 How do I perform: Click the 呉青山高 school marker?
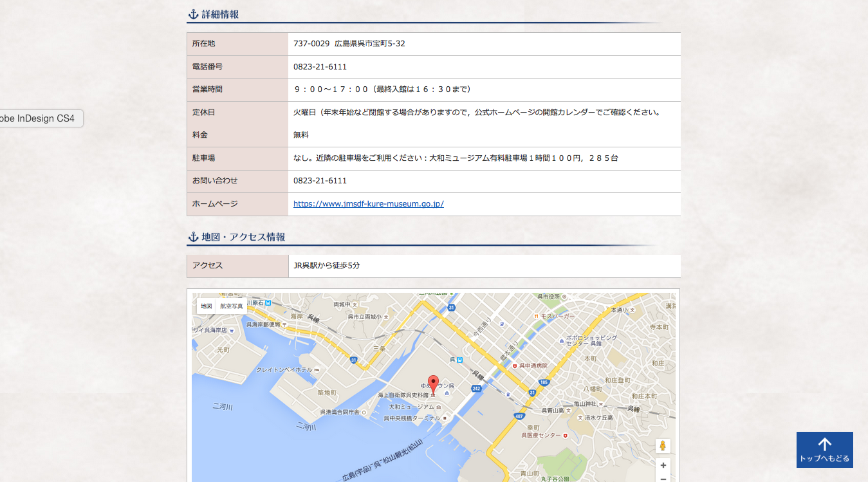pos(569,410)
